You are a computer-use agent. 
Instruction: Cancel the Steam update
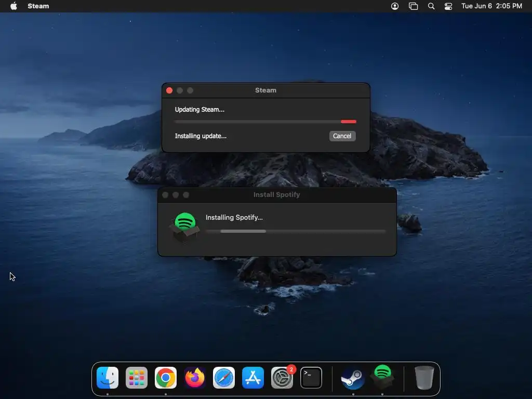pyautogui.click(x=342, y=136)
